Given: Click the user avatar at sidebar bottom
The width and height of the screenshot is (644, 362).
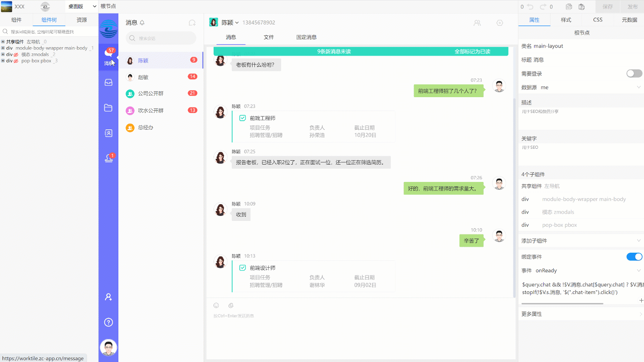Looking at the screenshot, I should tap(108, 348).
